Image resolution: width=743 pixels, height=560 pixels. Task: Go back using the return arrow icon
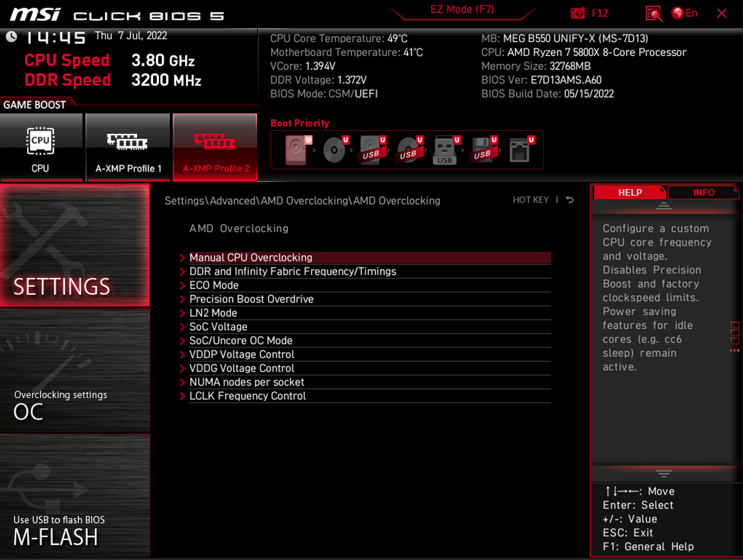tap(570, 200)
